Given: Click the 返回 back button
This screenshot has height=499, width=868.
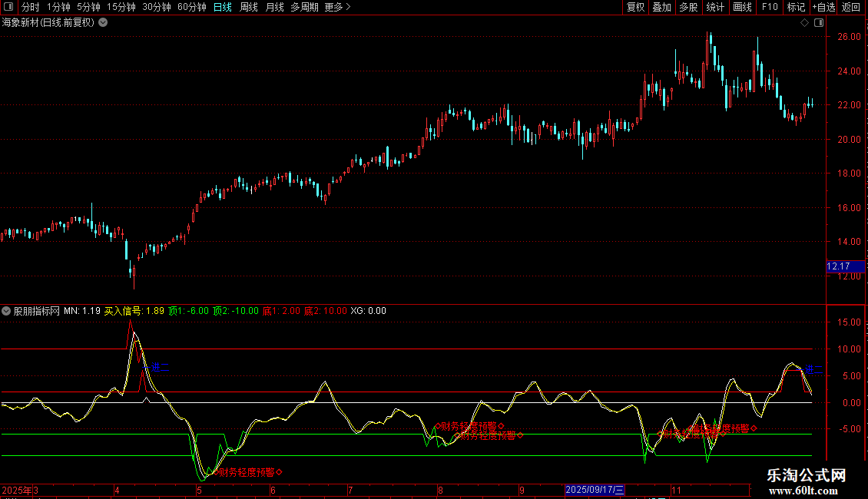Looking at the screenshot, I should click(851, 7).
